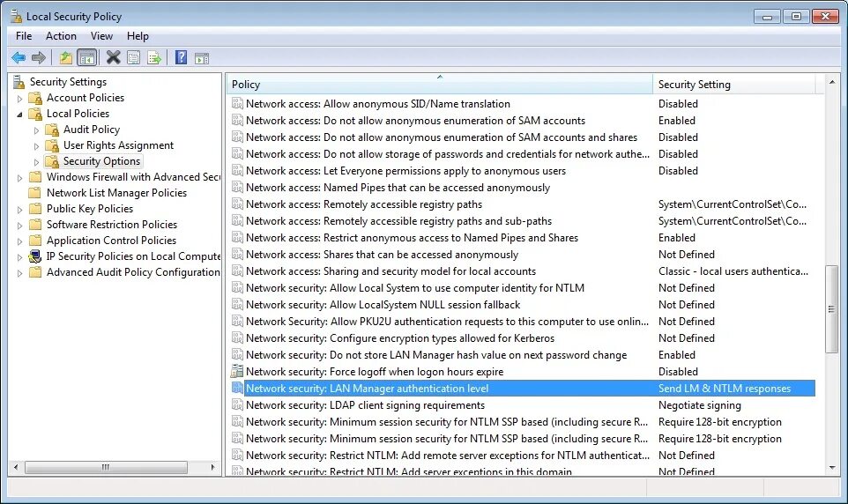848x504 pixels.
Task: Click icon of LAN Manager authentication level policy
Action: (237, 389)
